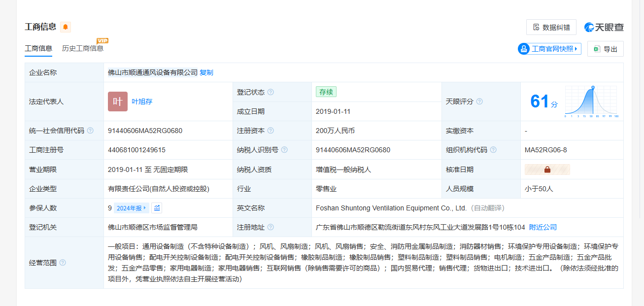
Task: Click help icon beside 统一社会信用代码
Action: tap(90, 131)
